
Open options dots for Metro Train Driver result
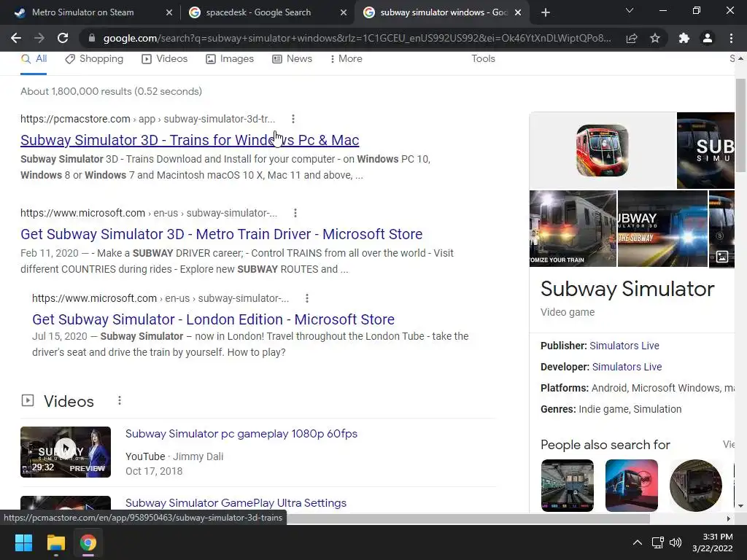coord(295,213)
